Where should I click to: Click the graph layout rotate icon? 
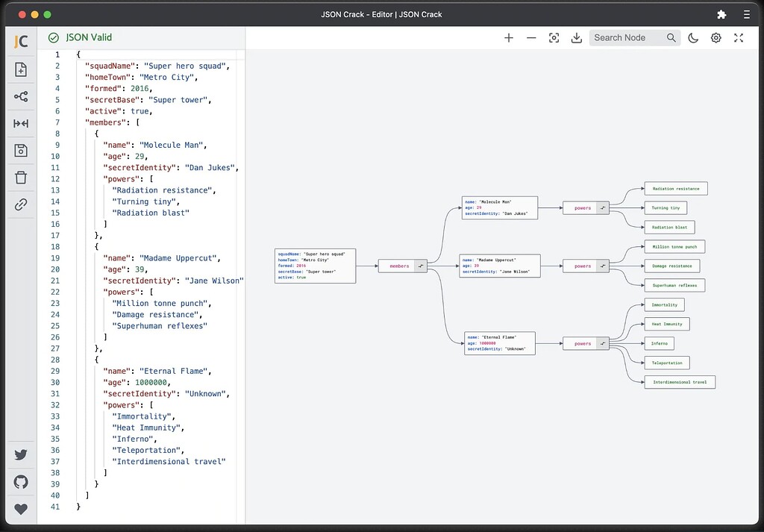(21, 96)
